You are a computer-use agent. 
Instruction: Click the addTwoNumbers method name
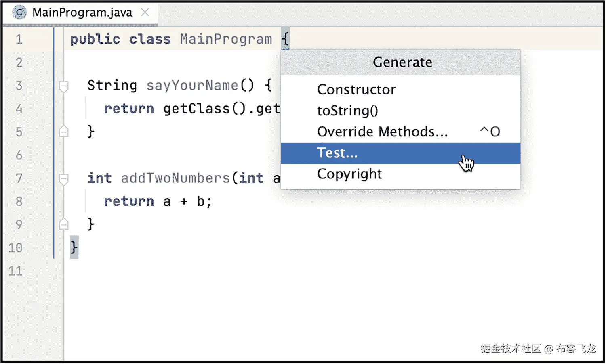pos(175,178)
